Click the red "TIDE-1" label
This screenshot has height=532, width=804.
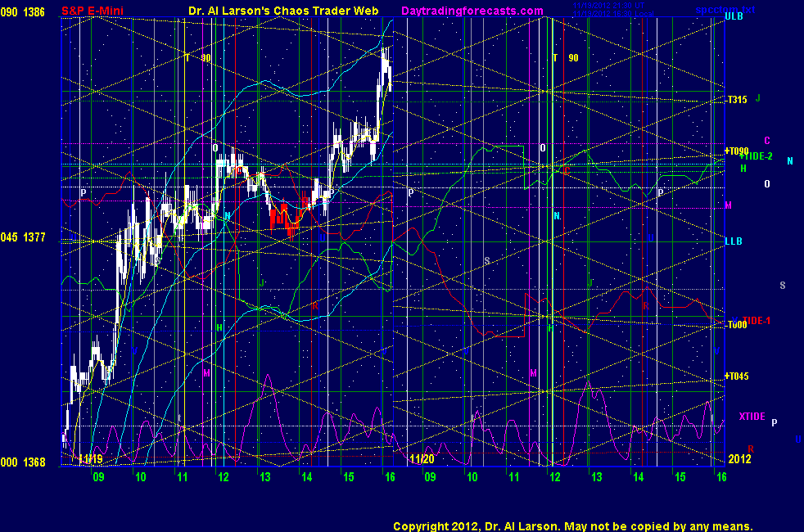757,320
